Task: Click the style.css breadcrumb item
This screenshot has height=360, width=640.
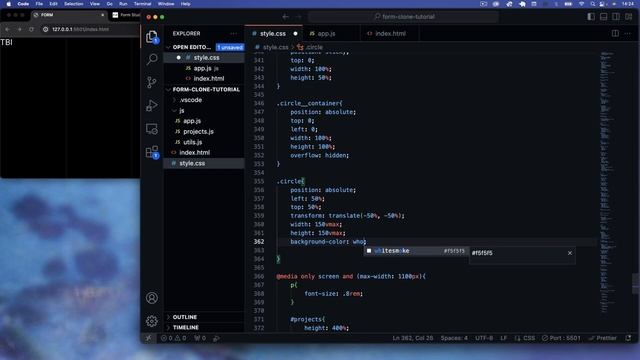Action: pyautogui.click(x=271, y=47)
